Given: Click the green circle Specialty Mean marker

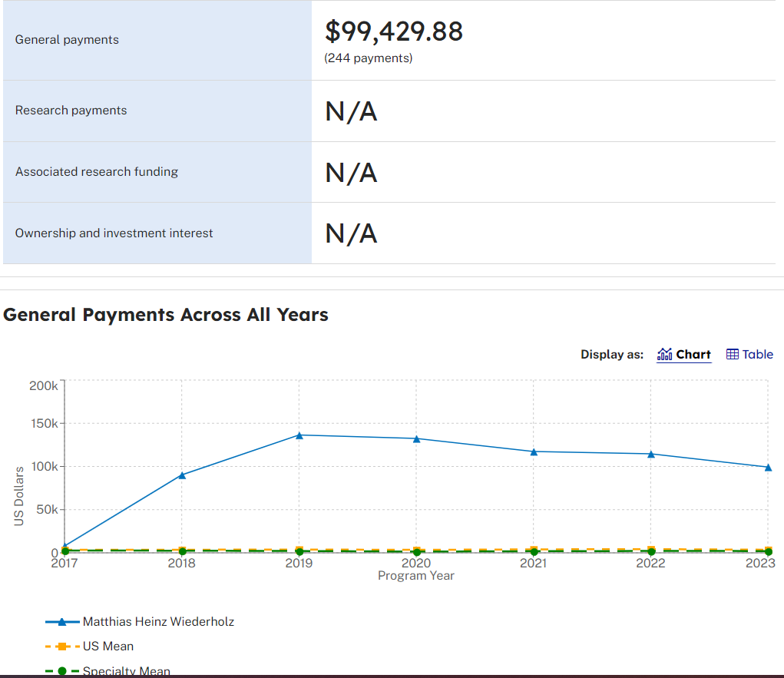Looking at the screenshot, I should 62,670.
